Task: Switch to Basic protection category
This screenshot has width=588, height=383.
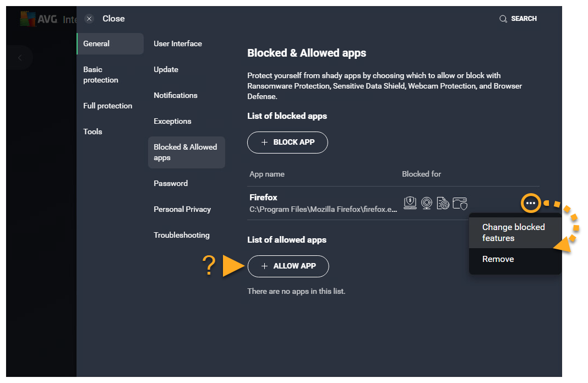Action: (101, 75)
